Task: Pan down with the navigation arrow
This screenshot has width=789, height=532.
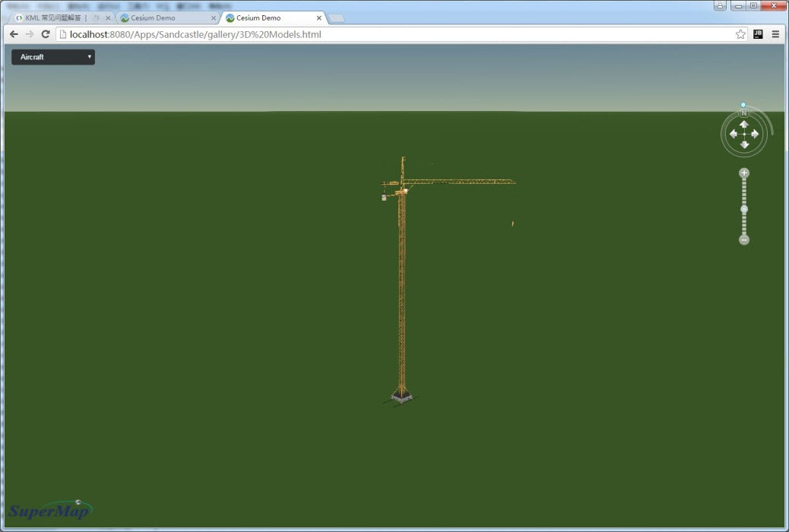Action: tap(744, 144)
